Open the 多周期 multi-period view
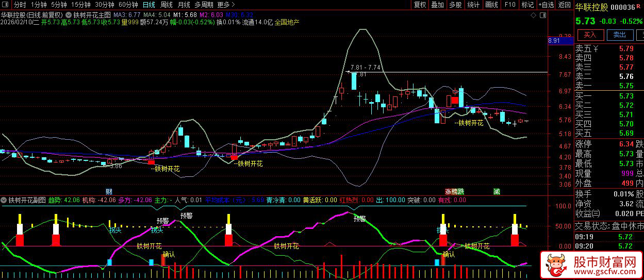Viewport: 644px width, 280px height. [204, 5]
